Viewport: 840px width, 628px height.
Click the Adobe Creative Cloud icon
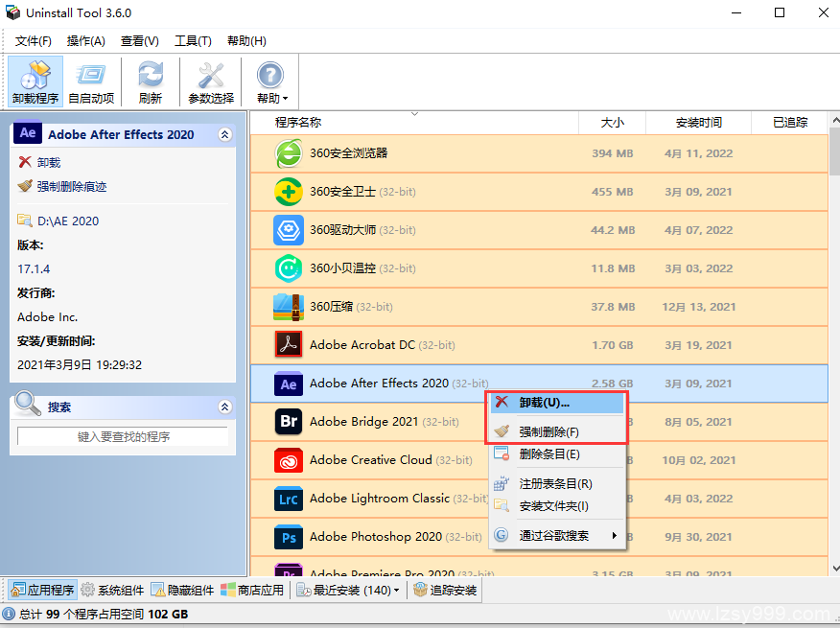(x=289, y=460)
